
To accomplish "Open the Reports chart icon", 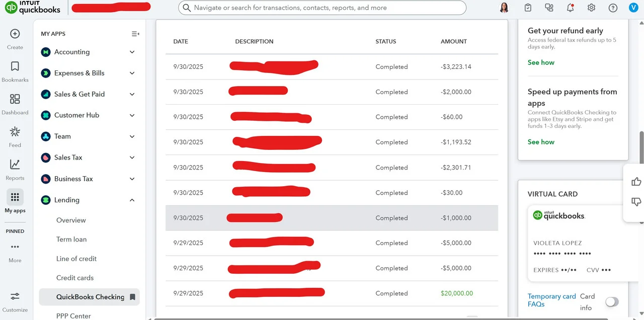I will [15, 165].
